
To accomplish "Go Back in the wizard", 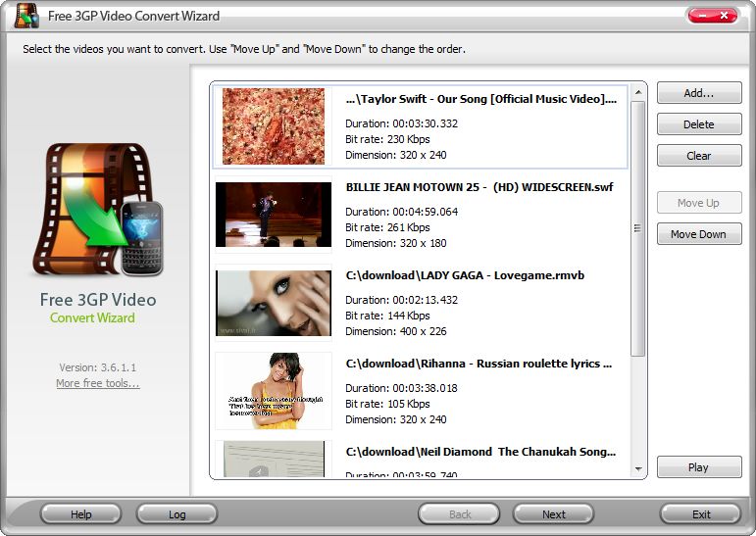I will click(460, 513).
